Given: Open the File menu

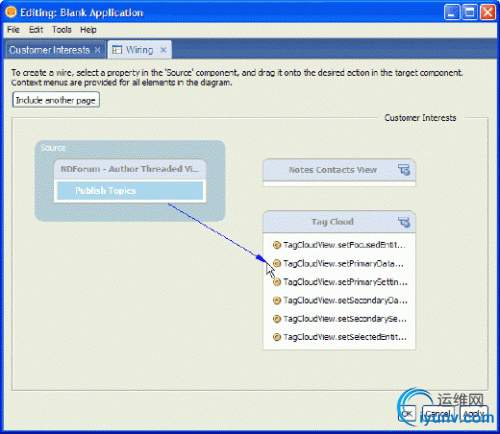Looking at the screenshot, I should tap(13, 30).
